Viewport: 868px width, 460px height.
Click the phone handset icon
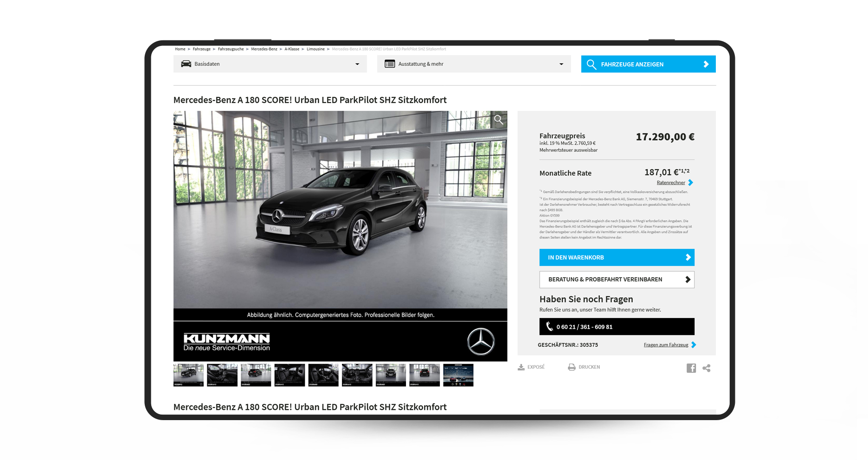pyautogui.click(x=550, y=326)
